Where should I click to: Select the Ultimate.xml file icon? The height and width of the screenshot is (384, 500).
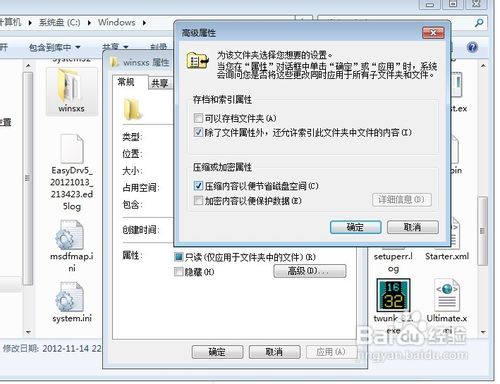click(447, 295)
